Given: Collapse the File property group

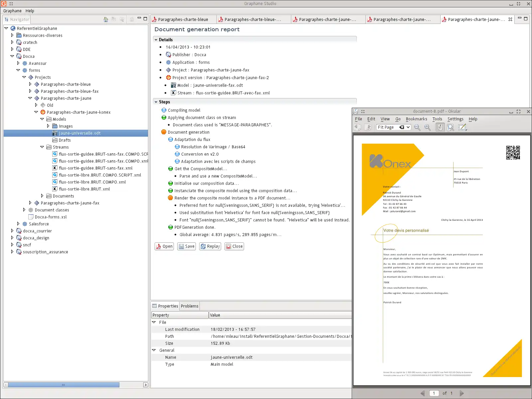Looking at the screenshot, I should point(154,322).
